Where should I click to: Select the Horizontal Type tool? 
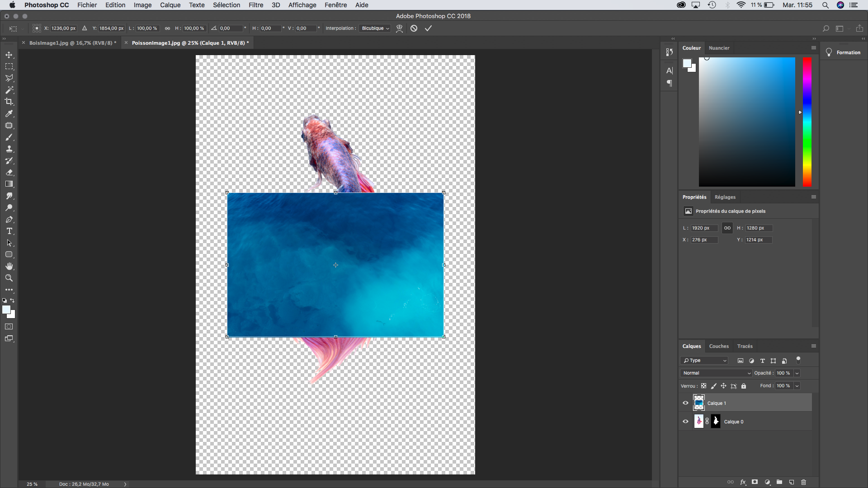click(9, 231)
